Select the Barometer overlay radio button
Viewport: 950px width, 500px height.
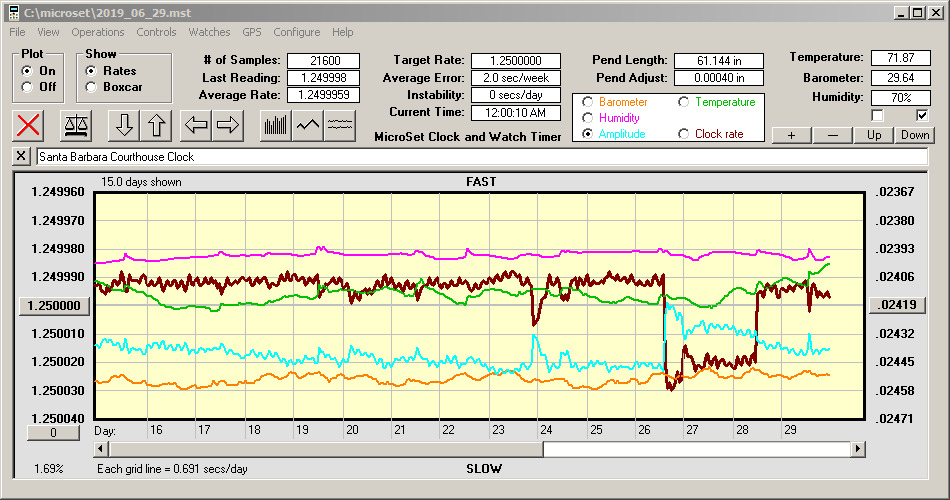point(587,102)
